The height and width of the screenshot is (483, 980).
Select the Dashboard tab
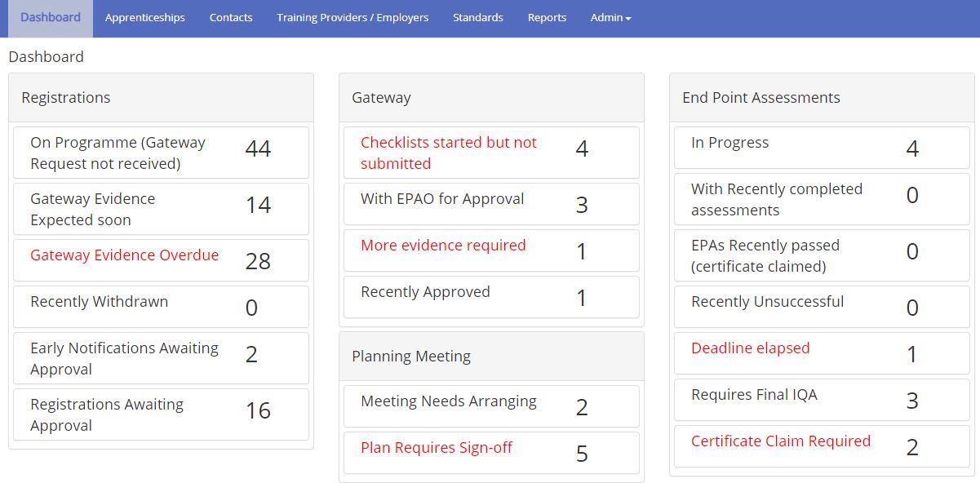tap(51, 18)
